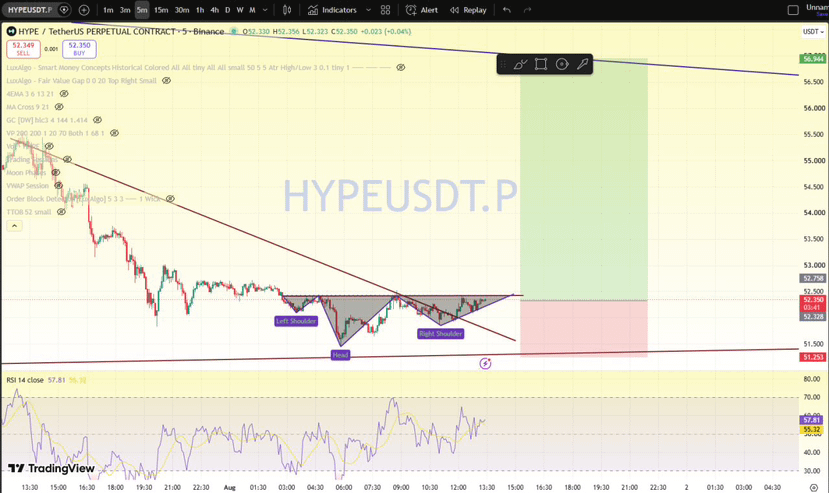
Task: Open the Indicators dialog
Action: point(332,10)
